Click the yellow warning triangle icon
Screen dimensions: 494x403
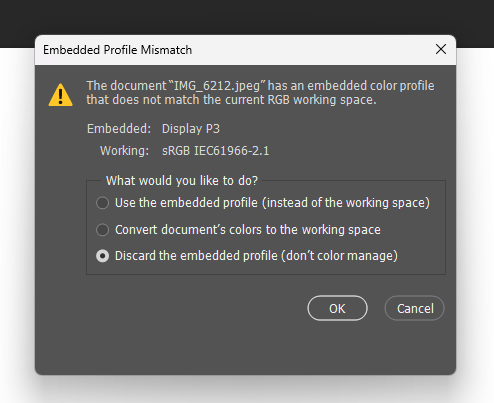[60, 95]
